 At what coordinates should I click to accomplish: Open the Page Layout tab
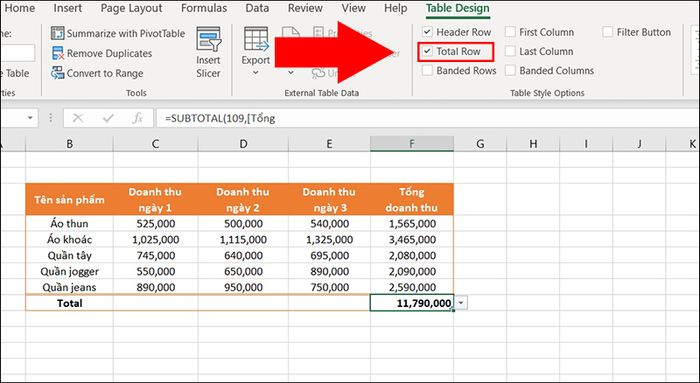coord(131,8)
